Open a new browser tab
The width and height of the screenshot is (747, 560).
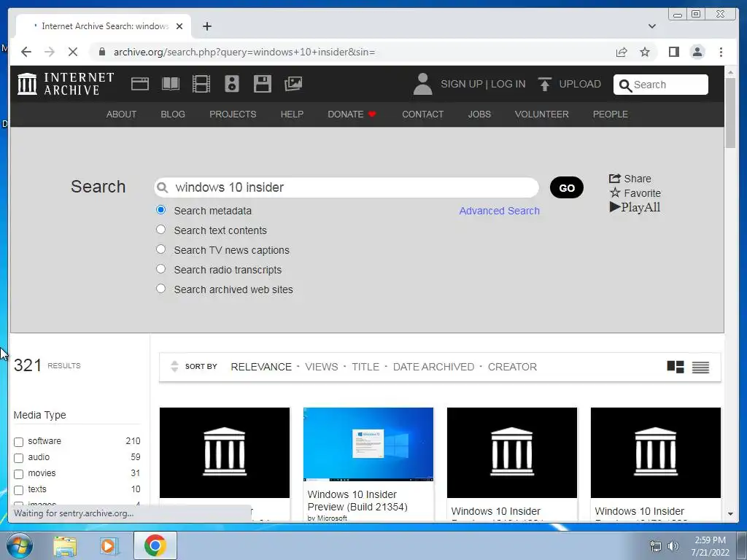[206, 26]
